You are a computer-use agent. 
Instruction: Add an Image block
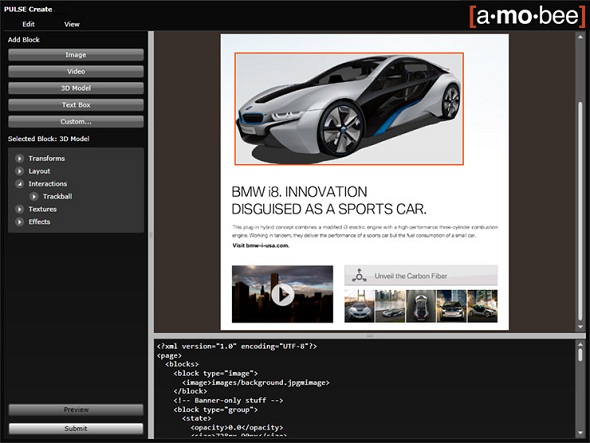click(76, 55)
